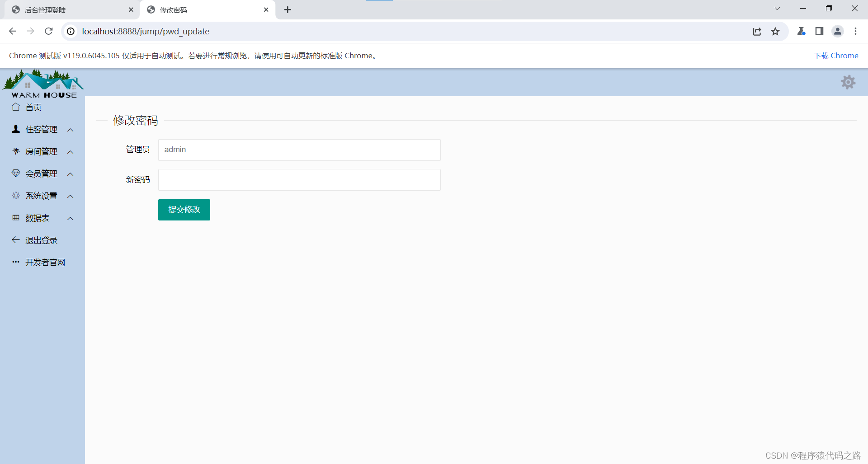Click the 修改密码 page heading
The height and width of the screenshot is (464, 868).
click(136, 121)
